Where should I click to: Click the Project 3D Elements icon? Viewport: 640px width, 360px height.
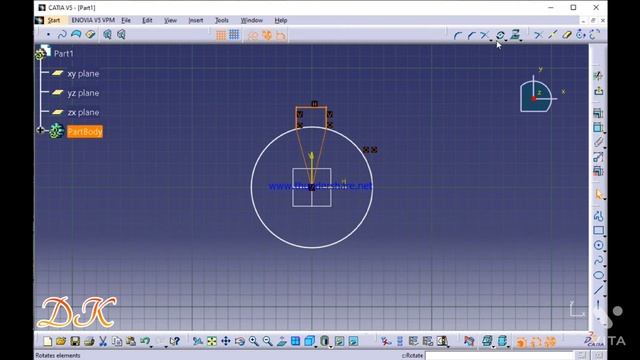coord(516,35)
